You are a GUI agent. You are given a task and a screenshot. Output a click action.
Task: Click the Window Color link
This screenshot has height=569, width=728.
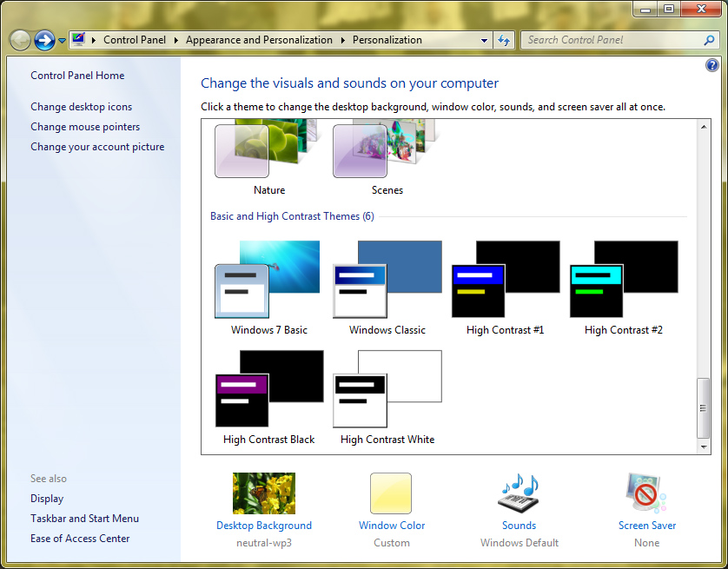coord(392,526)
